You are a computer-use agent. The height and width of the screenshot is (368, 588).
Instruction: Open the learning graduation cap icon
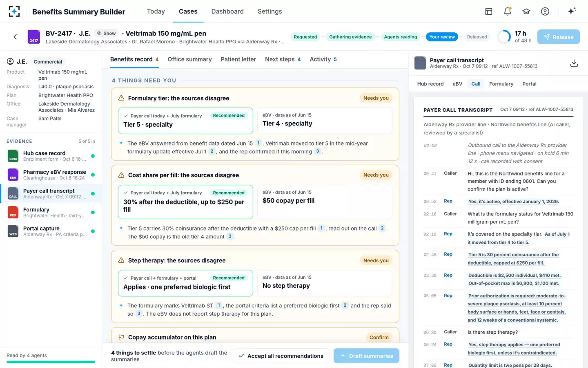point(526,11)
